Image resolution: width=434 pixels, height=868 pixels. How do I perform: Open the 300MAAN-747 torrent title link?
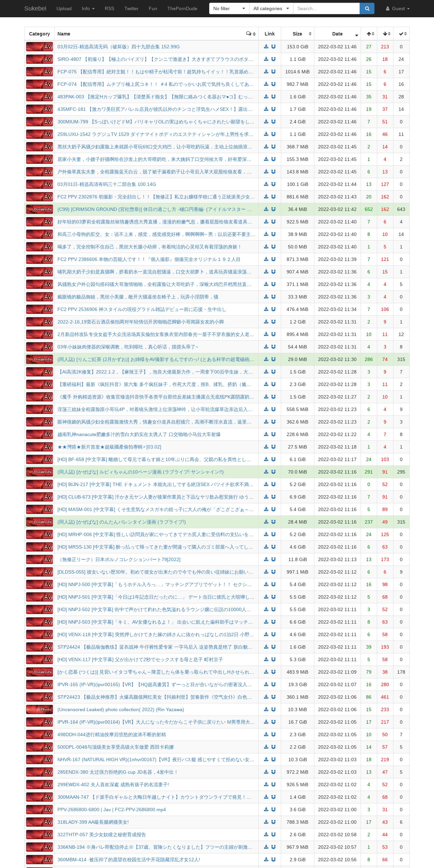click(154, 797)
